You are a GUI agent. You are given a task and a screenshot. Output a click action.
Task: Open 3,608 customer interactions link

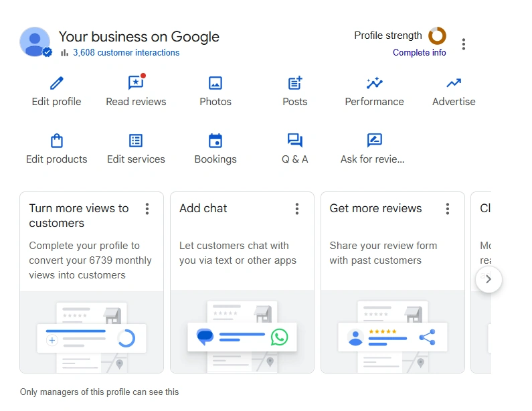pos(126,53)
